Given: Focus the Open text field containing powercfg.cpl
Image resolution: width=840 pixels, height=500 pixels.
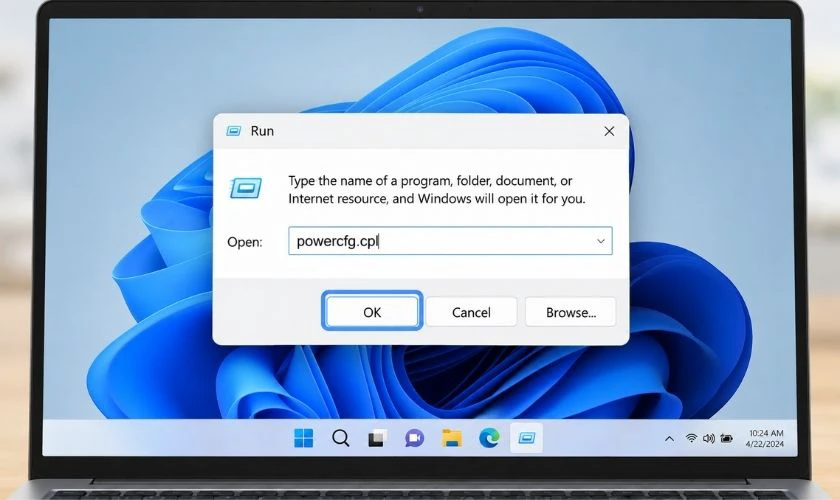Looking at the screenshot, I should (x=450, y=241).
